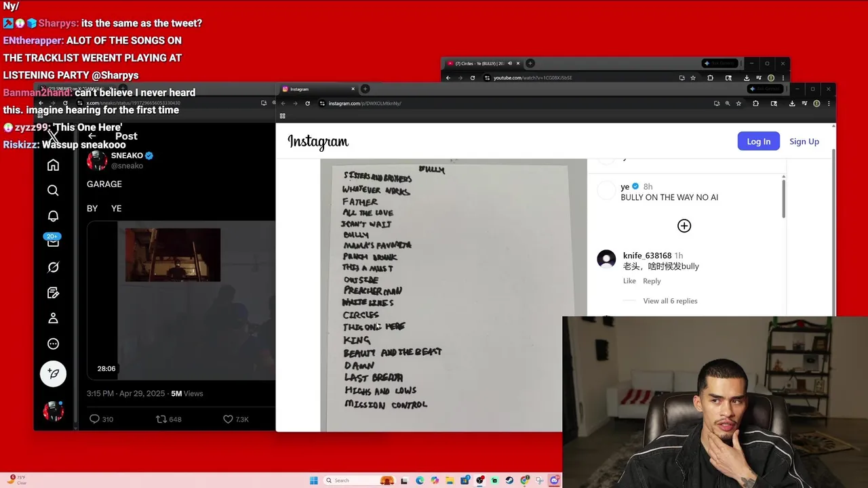Bookmark Instagram page with star icon

tap(738, 104)
